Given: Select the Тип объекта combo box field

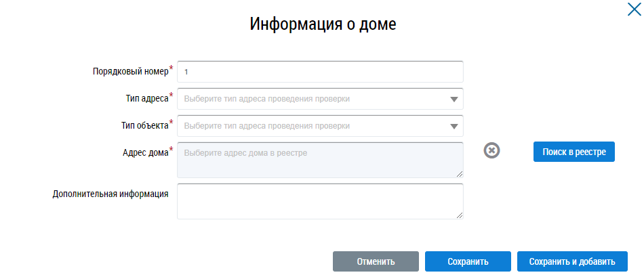Looking at the screenshot, I should pyautogui.click(x=312, y=126).
